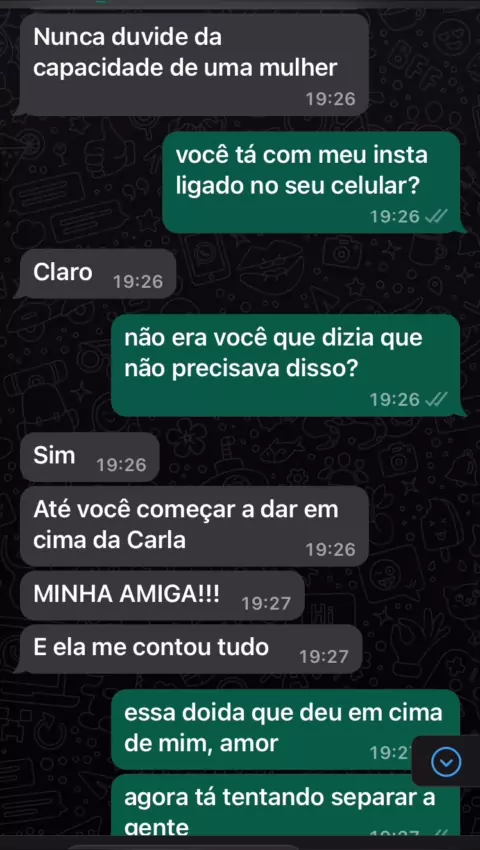Tap the 'agora tá tentando separar' message
This screenshot has width=480, height=850.
pyautogui.click(x=285, y=804)
